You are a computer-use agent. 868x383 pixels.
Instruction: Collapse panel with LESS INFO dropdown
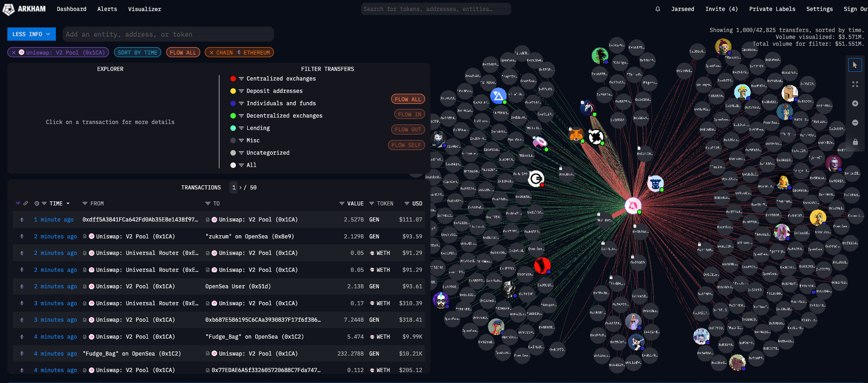(x=31, y=34)
